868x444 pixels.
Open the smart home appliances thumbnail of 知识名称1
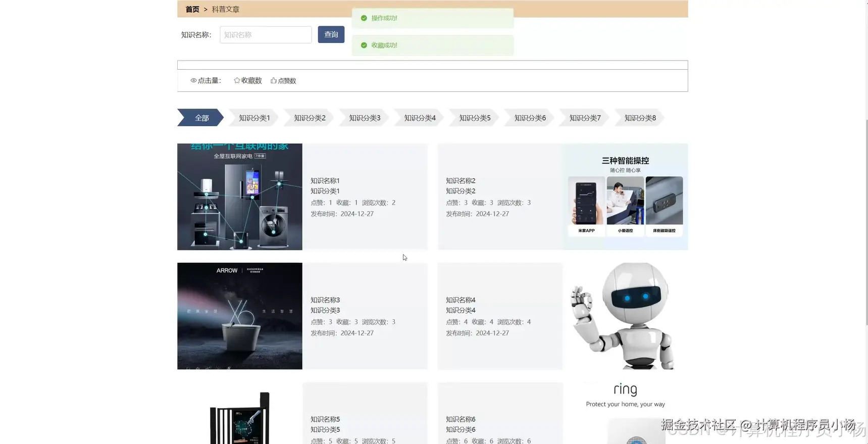pyautogui.click(x=240, y=197)
